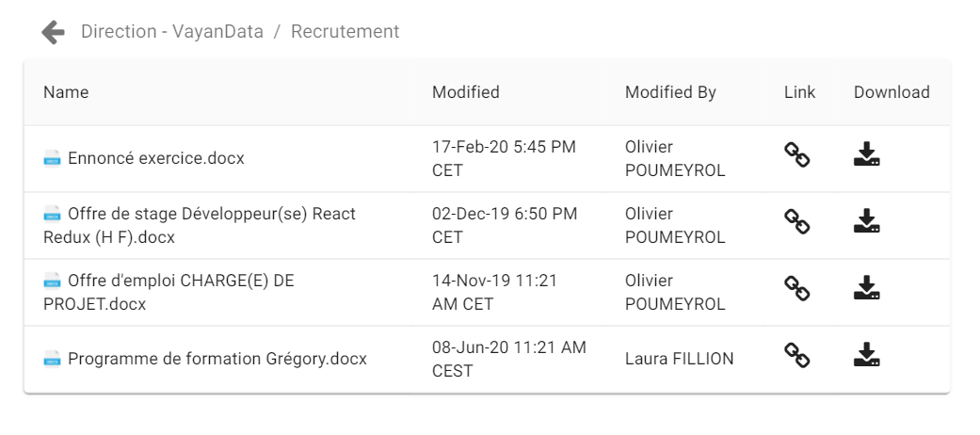The height and width of the screenshot is (435, 980).
Task: Open the Direction - VayanData breadcrumb
Action: point(172,32)
